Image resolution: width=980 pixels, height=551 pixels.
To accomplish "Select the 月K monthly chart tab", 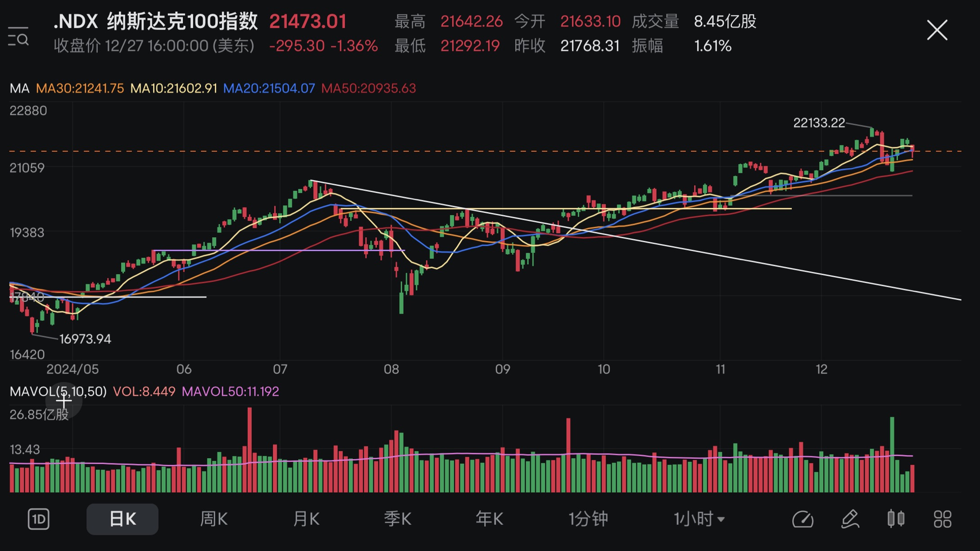I will tap(306, 519).
